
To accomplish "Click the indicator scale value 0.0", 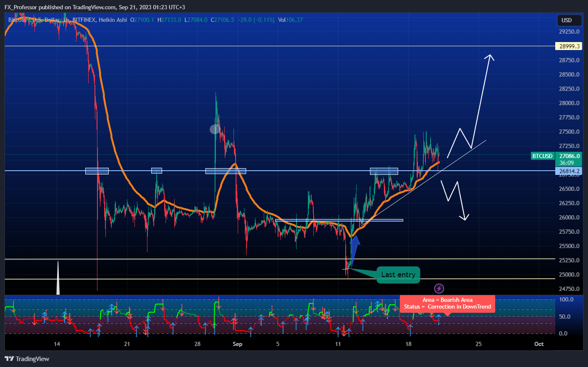I will pos(563,333).
